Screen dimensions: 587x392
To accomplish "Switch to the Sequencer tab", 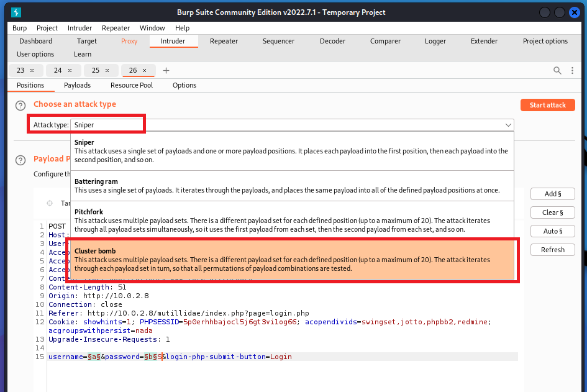I will (278, 41).
